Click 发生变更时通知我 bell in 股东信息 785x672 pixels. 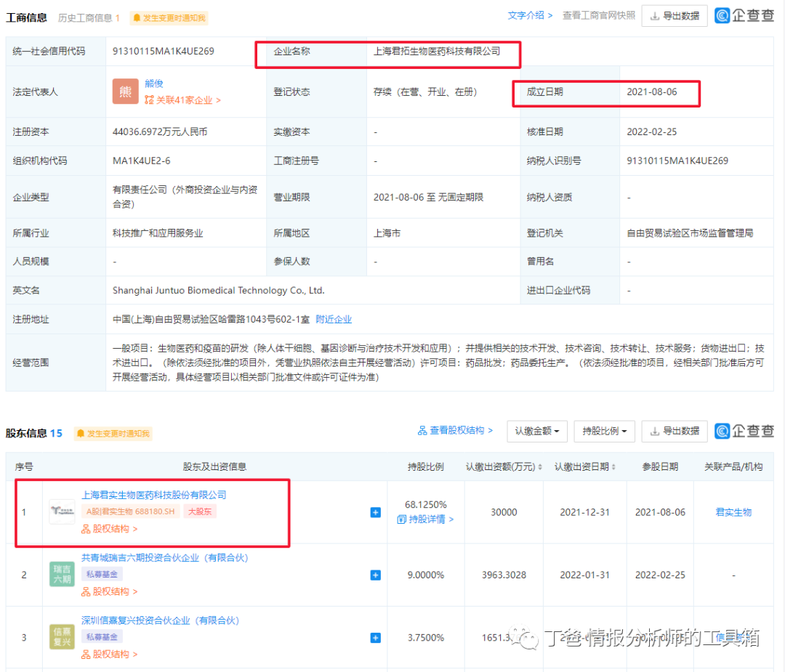pos(113,433)
